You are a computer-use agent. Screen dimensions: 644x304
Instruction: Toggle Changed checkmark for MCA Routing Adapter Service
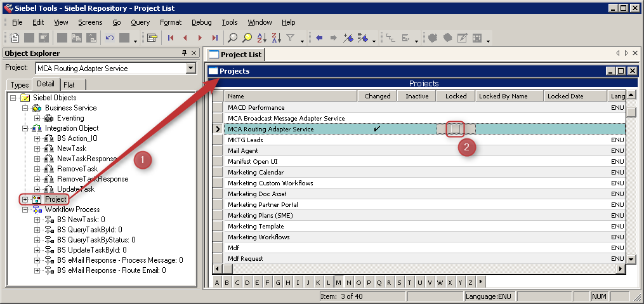point(377,129)
